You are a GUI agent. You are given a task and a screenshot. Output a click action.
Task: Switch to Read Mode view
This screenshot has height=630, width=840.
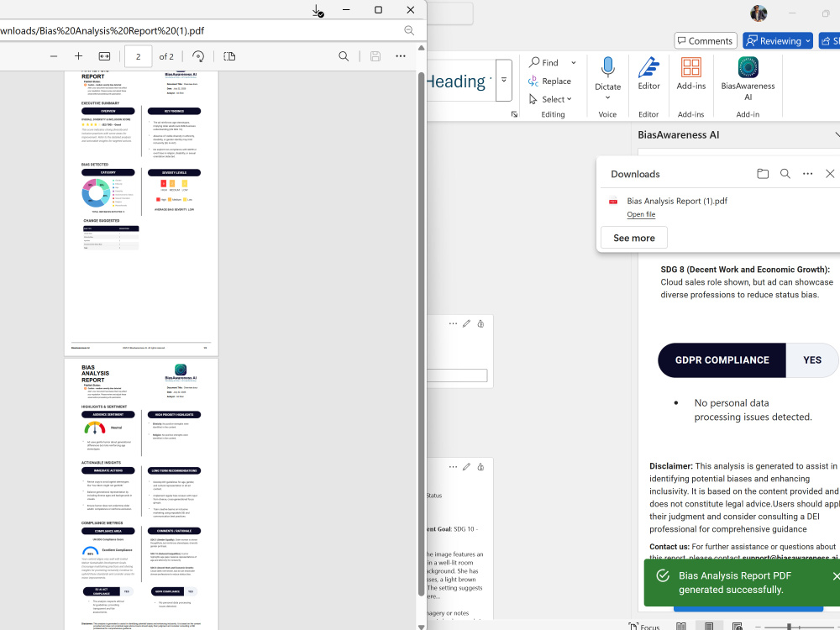(x=681, y=626)
